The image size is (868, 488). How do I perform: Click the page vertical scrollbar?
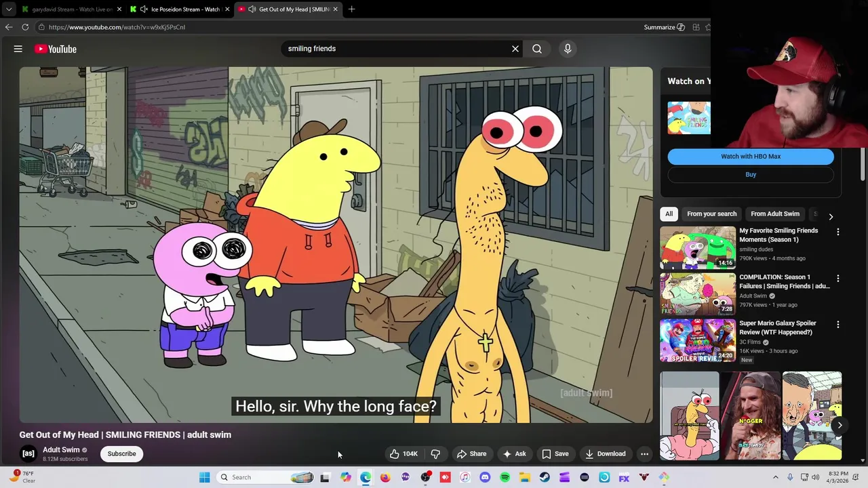tap(863, 163)
